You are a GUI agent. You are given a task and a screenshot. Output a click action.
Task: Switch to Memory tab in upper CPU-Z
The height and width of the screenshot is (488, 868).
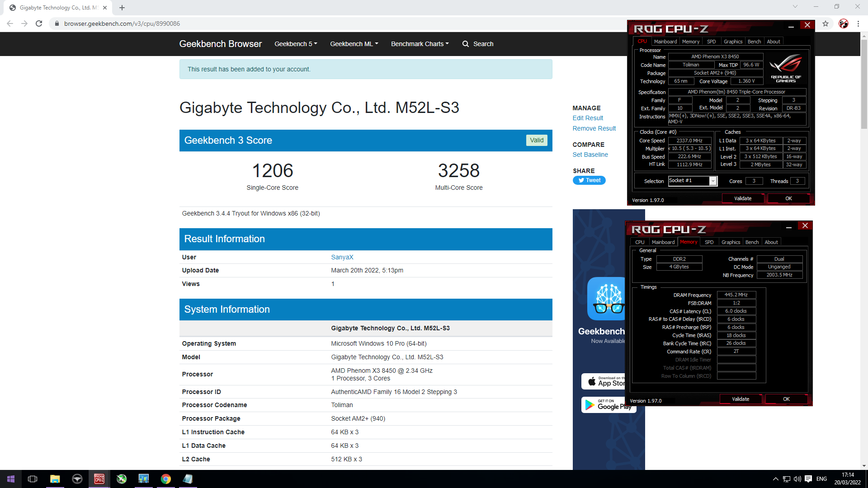point(691,42)
